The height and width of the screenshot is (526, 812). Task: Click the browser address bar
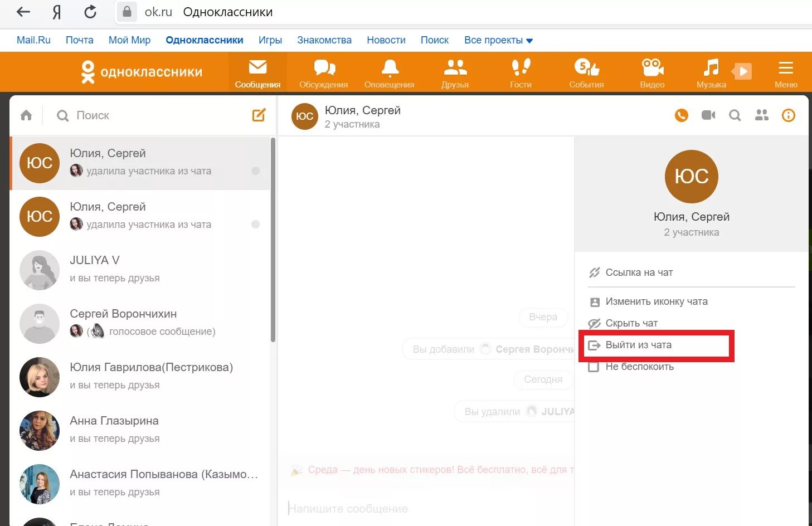click(x=463, y=12)
